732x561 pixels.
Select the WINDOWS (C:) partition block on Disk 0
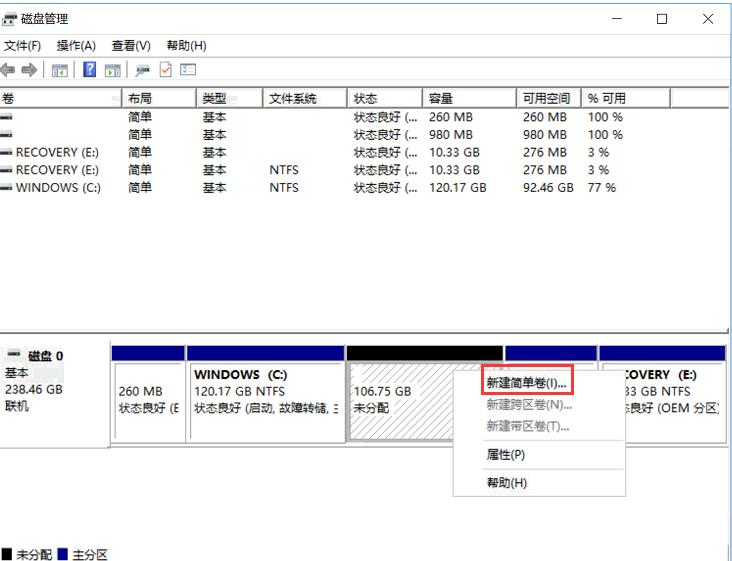[x=266, y=393]
